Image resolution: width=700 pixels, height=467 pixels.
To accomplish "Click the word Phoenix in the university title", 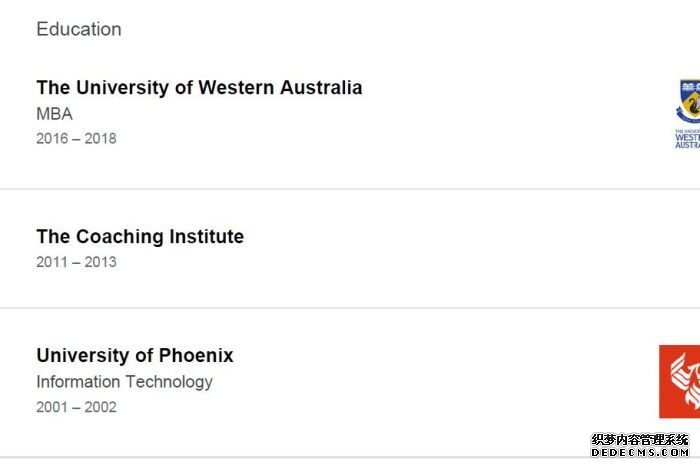I will click(196, 355).
